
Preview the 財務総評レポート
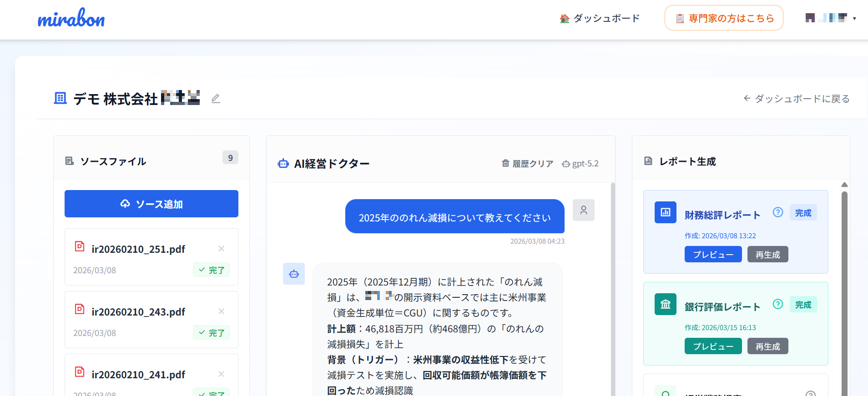click(713, 254)
